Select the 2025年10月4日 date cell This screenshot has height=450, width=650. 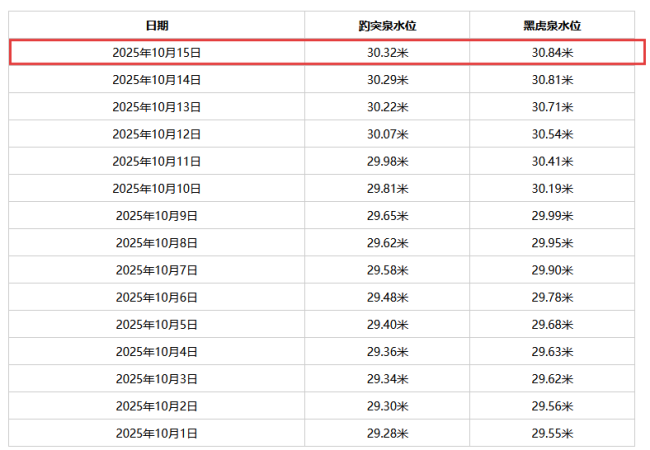pyautogui.click(x=156, y=351)
